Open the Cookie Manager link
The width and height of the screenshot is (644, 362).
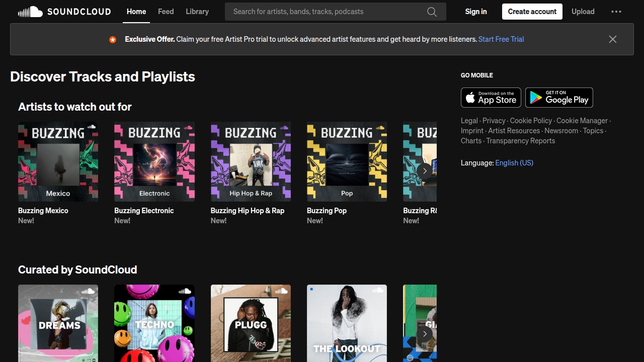coord(582,121)
